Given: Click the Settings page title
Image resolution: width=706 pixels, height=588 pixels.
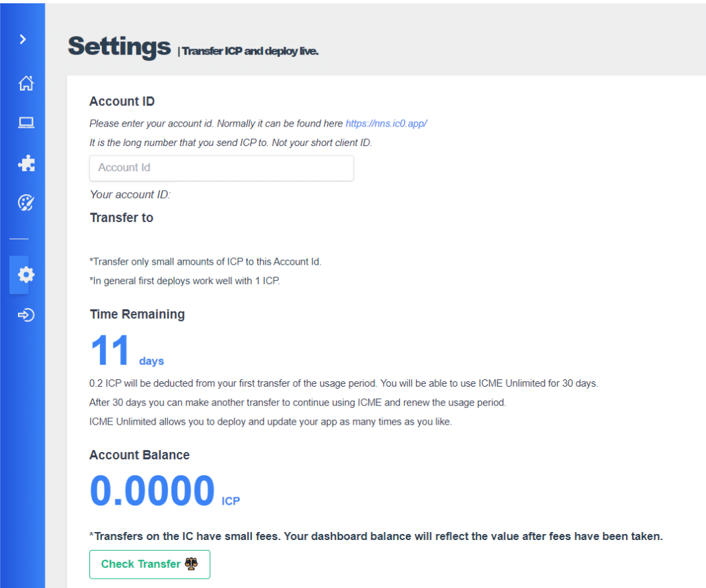Looking at the screenshot, I should coord(119,47).
